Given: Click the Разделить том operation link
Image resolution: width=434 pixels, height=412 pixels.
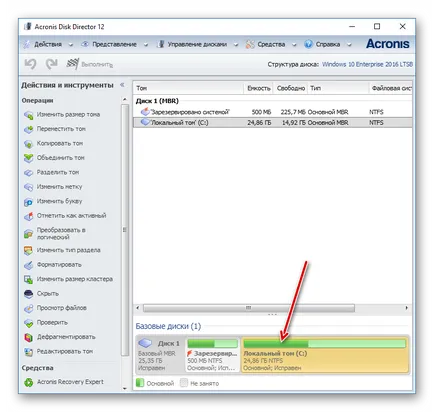Looking at the screenshot, I should point(58,172).
